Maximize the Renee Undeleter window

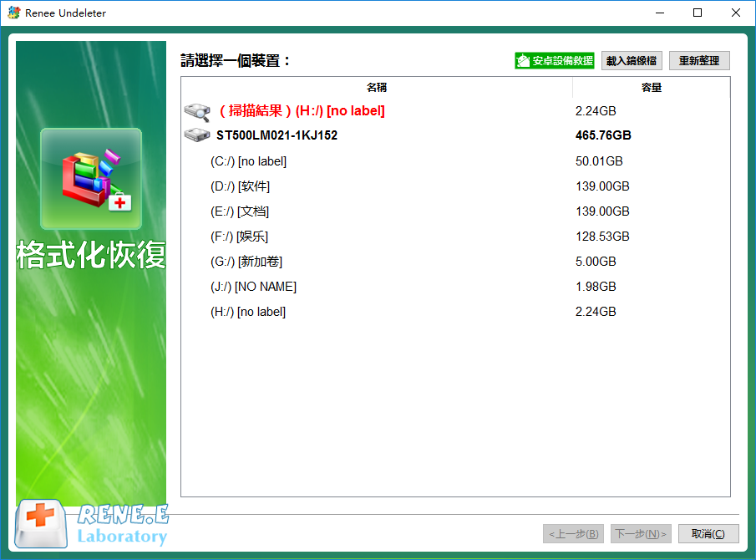tap(698, 13)
